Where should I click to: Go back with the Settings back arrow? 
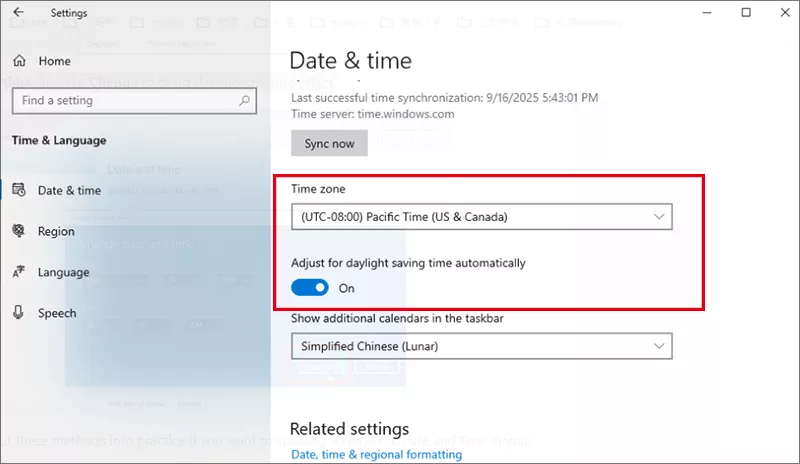tap(18, 12)
